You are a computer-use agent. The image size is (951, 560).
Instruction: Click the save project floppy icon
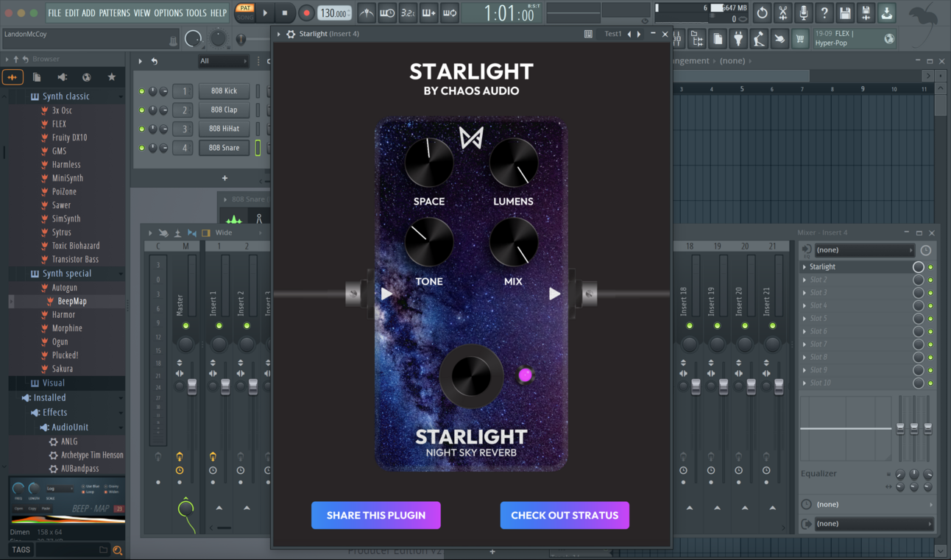coord(845,13)
